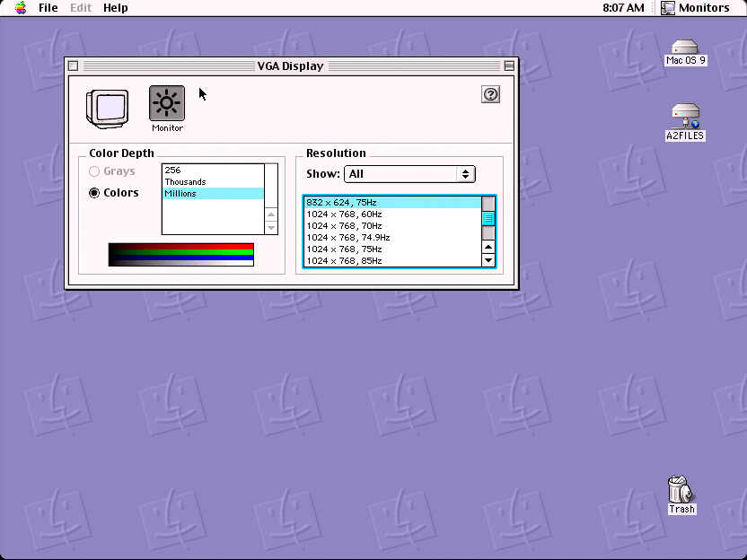Click the 8:07 AM menu bar clock

623,7
